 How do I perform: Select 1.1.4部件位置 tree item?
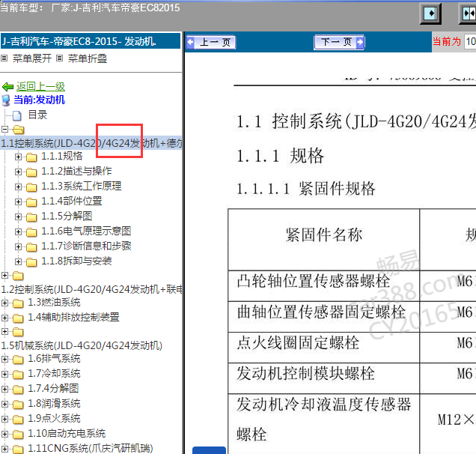pyautogui.click(x=72, y=202)
